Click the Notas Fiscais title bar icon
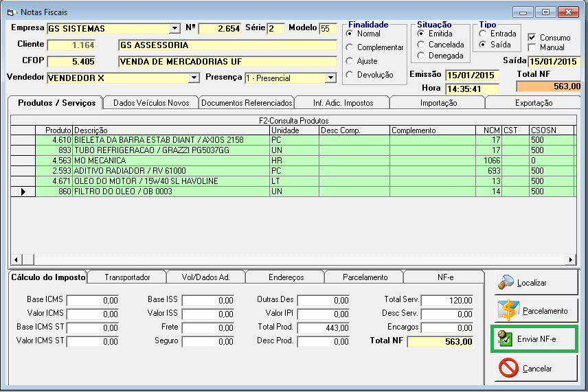Viewport: 588px width, 392px height. click(10, 12)
